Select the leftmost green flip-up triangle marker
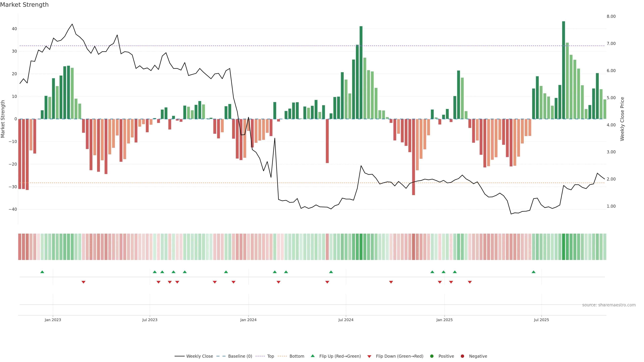 [x=42, y=272]
